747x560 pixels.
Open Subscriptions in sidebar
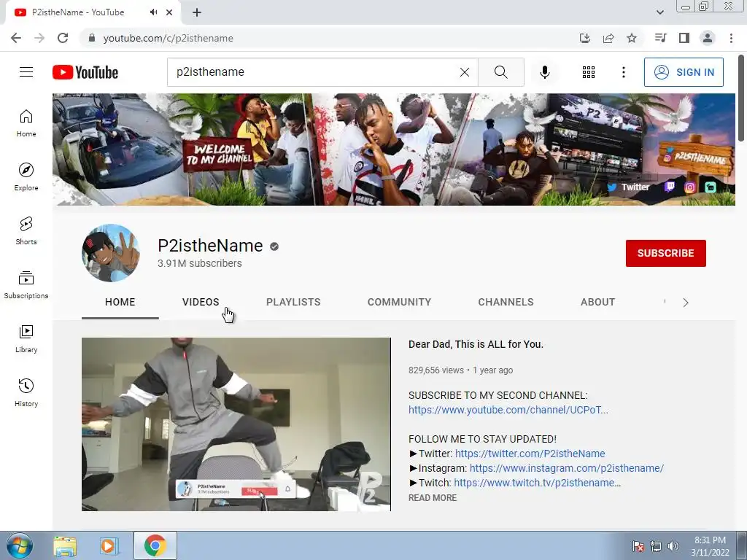point(26,285)
